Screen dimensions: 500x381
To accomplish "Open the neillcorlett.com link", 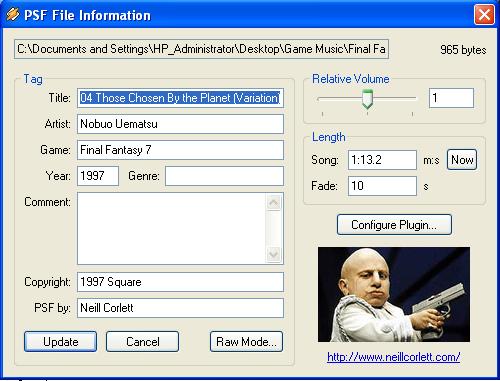I will click(394, 357).
